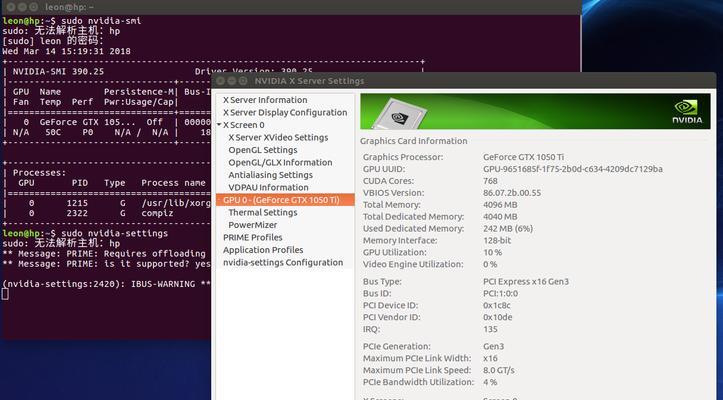
Task: Click Total Memory value 4096 MB
Action: pyautogui.click(x=500, y=205)
